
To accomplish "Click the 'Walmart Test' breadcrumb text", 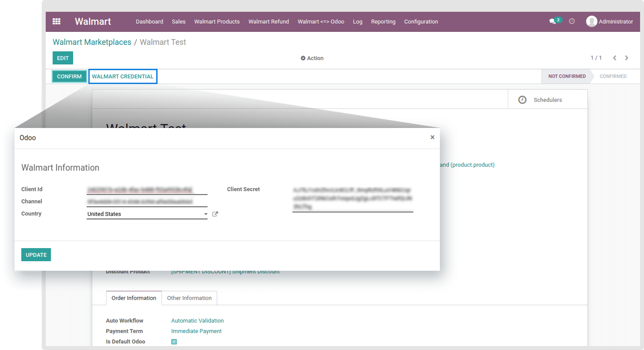I will click(163, 42).
